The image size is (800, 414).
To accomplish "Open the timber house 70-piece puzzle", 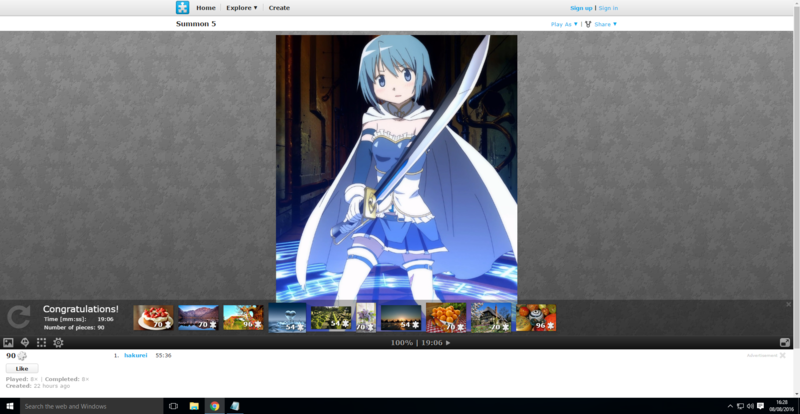I will coord(491,318).
